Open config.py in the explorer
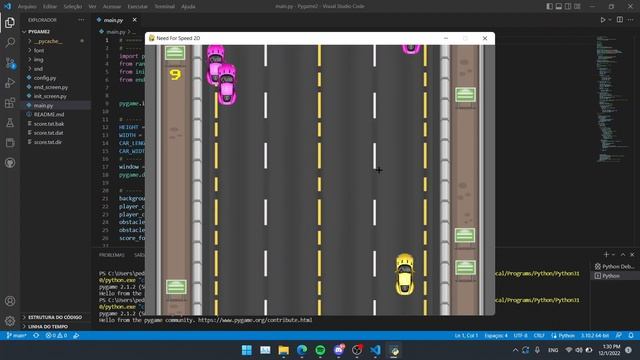640x360 pixels. [x=45, y=78]
